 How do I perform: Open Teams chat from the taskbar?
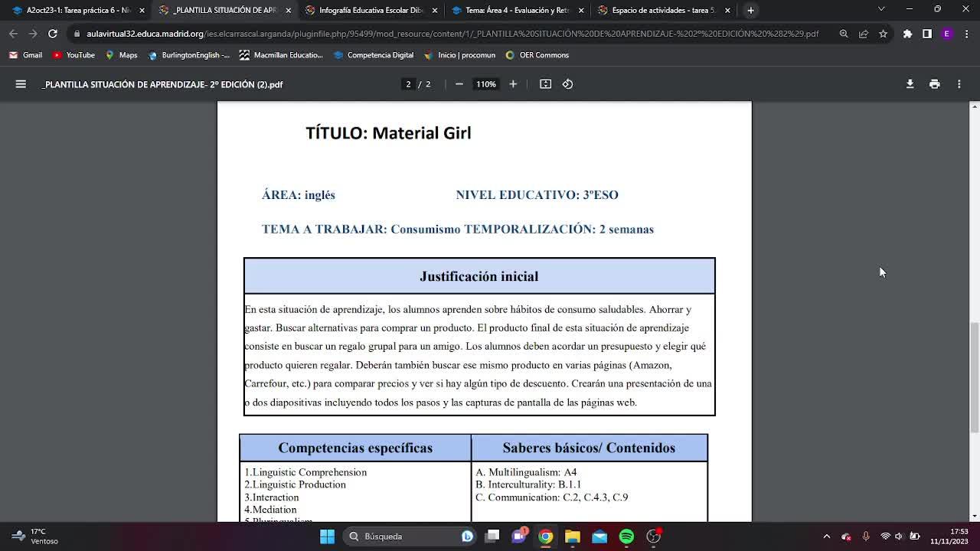518,536
